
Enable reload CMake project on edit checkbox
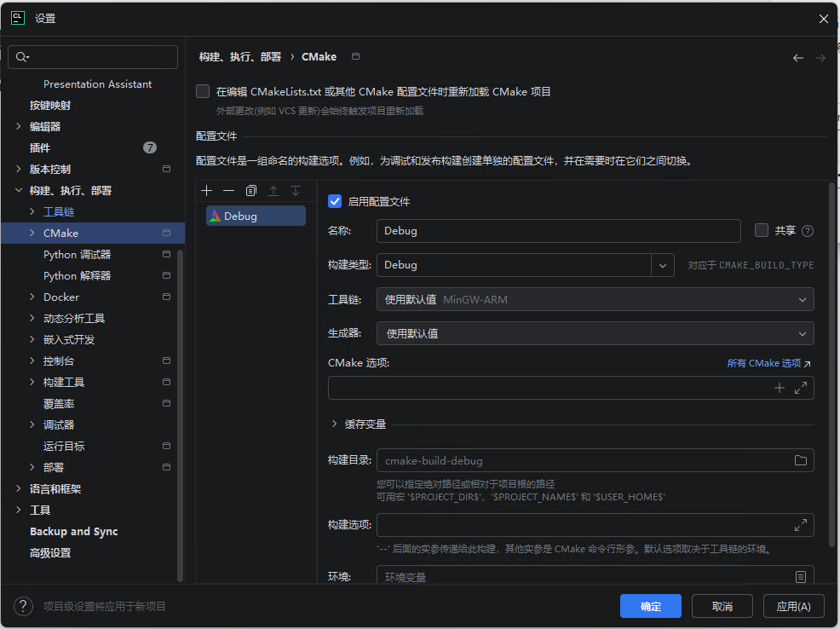(203, 91)
